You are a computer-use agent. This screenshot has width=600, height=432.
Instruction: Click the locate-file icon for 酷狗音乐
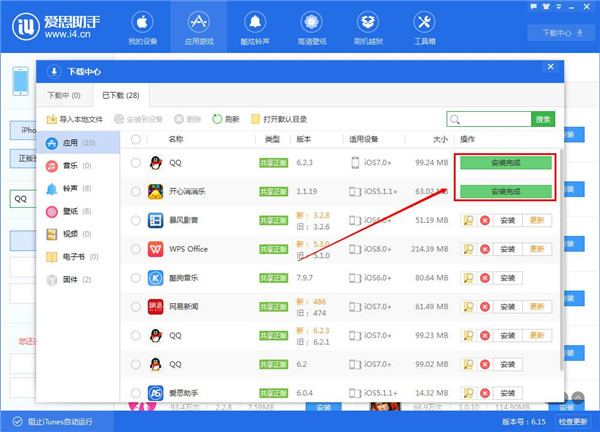point(468,278)
